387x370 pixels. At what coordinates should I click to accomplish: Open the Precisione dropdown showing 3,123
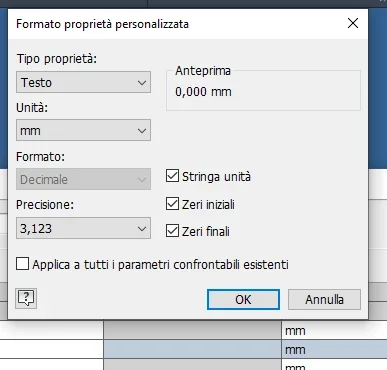[83, 228]
